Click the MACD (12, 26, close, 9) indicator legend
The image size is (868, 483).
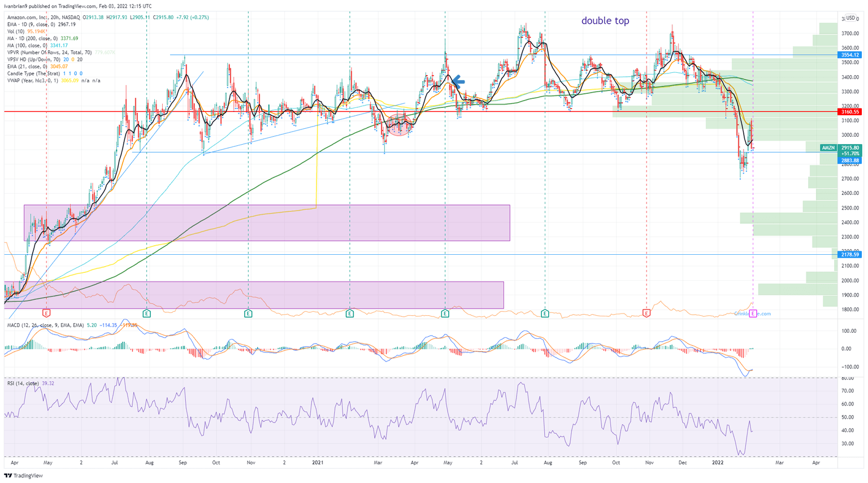coord(45,325)
